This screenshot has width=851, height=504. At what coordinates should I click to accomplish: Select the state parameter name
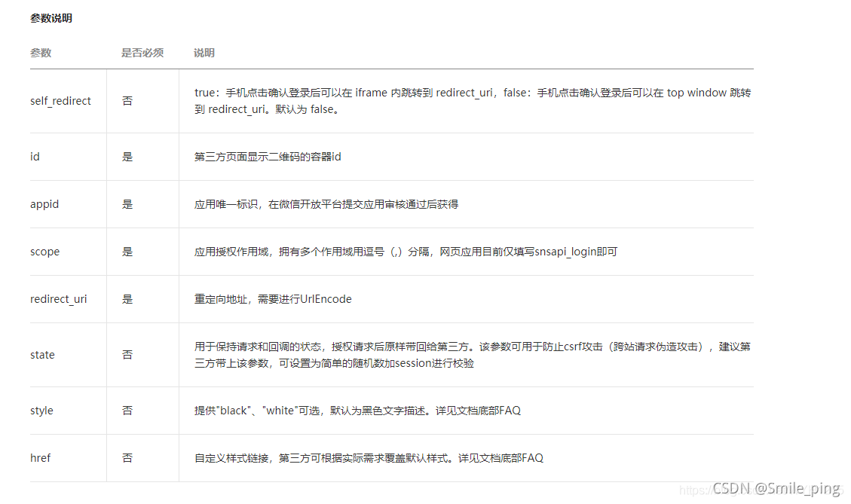click(x=42, y=355)
